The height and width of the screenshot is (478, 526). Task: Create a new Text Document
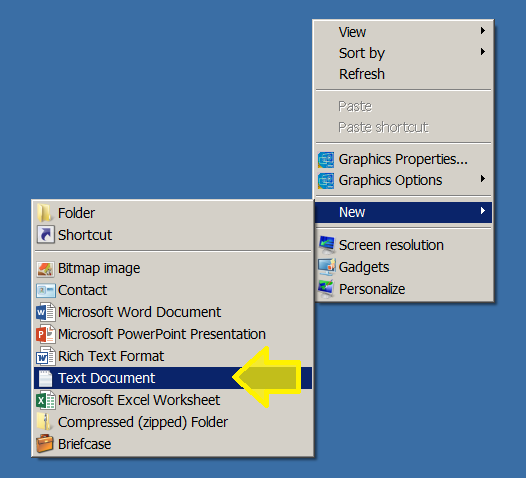point(173,378)
